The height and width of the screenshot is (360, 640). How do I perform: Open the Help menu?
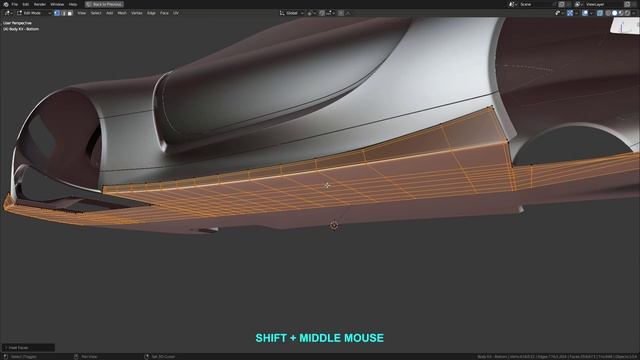(x=73, y=4)
